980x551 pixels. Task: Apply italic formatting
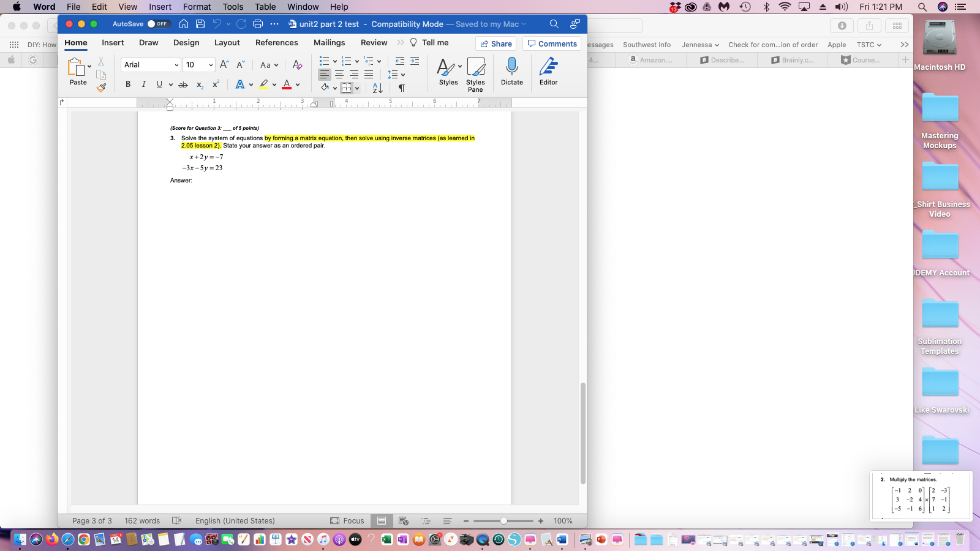point(143,84)
